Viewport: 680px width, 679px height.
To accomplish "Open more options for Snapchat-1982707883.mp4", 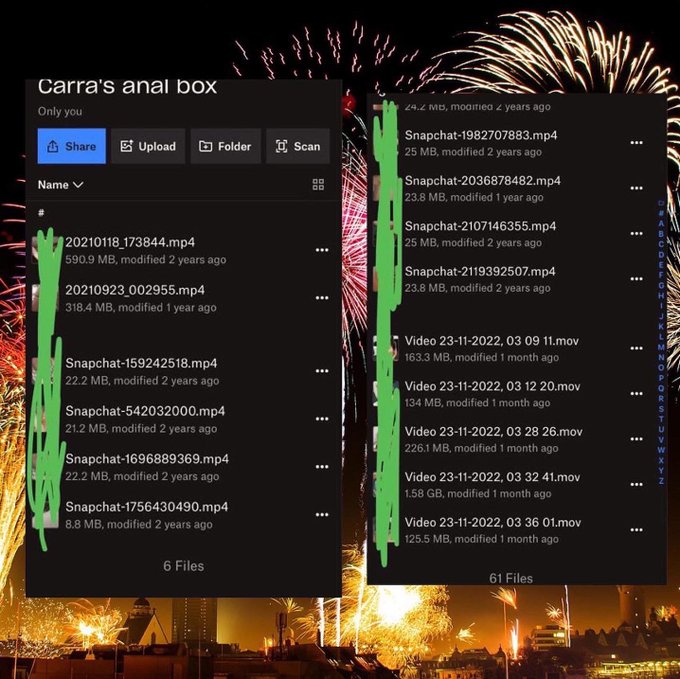I will pos(636,143).
